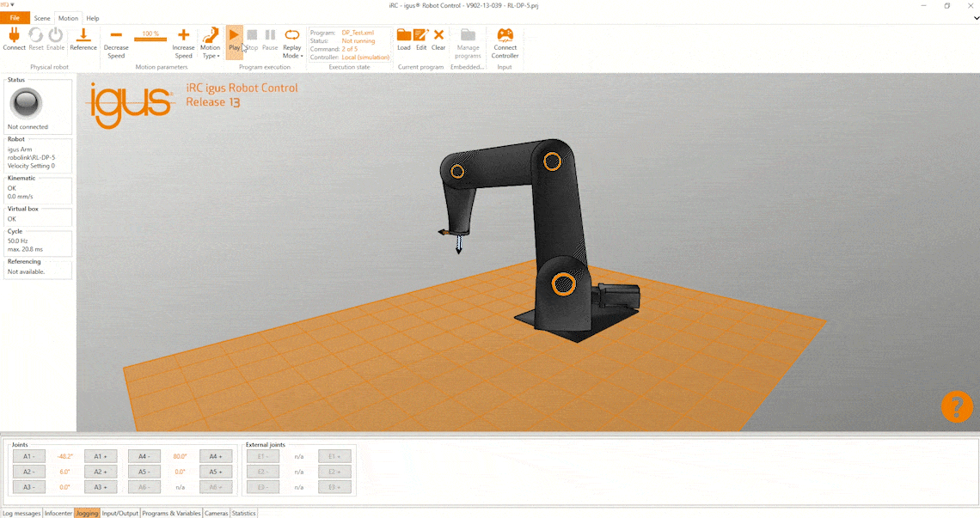
Task: Open the Cameras tab
Action: [217, 513]
